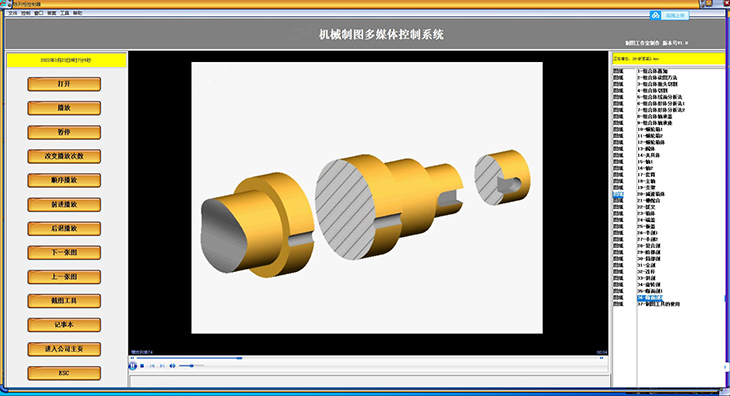Click the cloud upload icon at top right
Image resolution: width=730 pixels, height=396 pixels.
(x=656, y=15)
